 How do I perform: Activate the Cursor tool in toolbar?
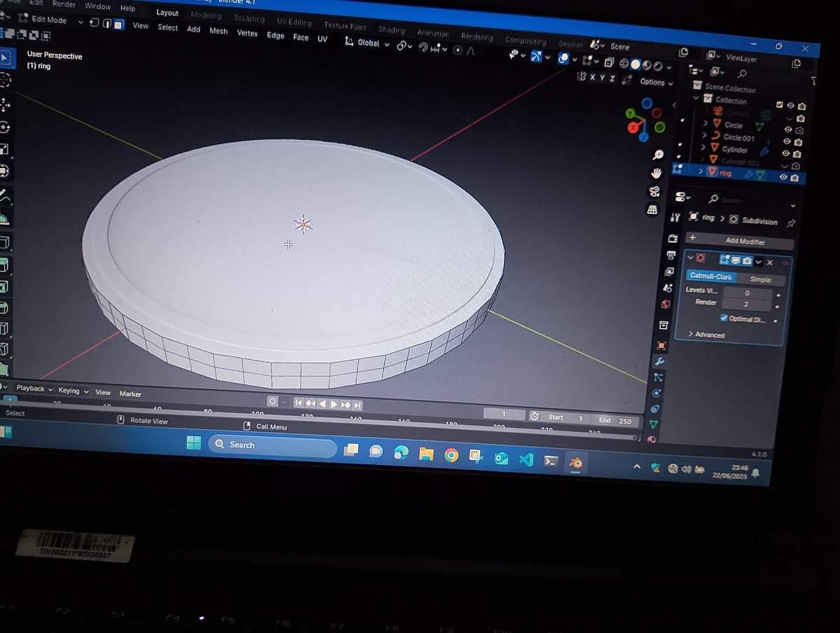3,81
